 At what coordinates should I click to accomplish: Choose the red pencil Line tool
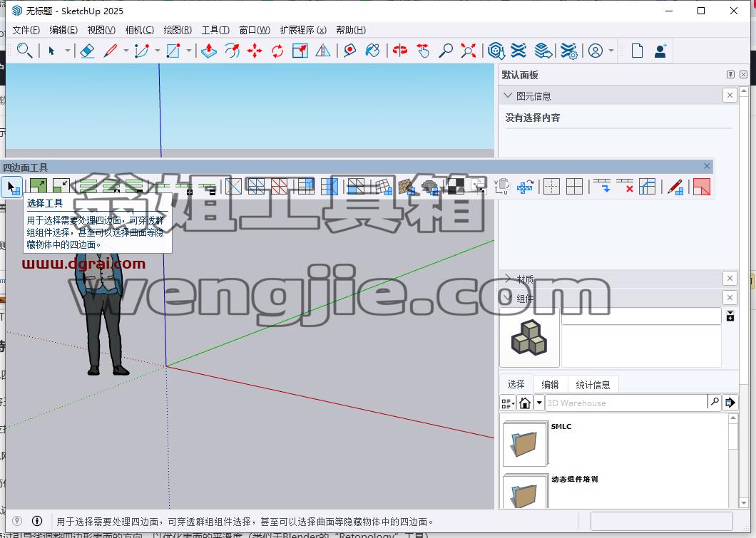(111, 51)
